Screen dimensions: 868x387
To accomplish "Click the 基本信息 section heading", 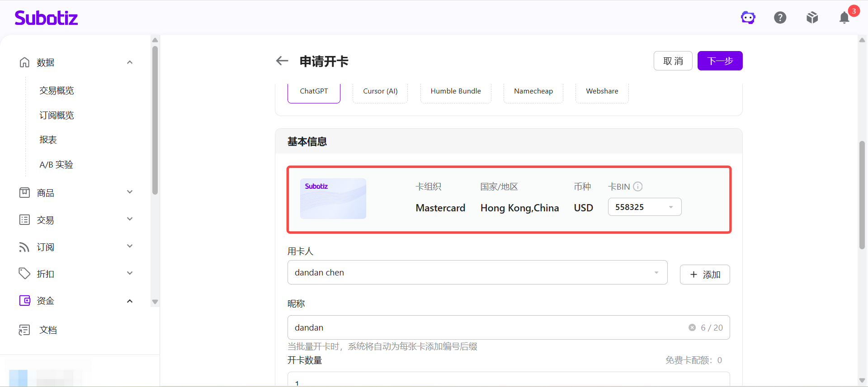I will point(307,142).
